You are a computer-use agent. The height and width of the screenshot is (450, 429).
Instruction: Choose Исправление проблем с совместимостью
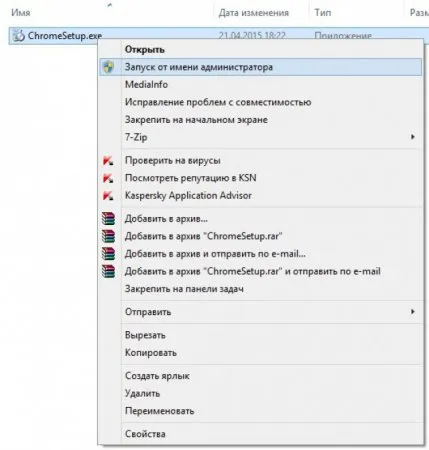261,102
